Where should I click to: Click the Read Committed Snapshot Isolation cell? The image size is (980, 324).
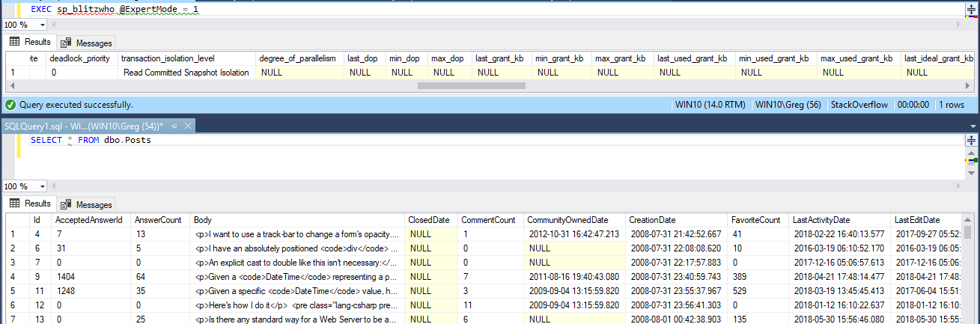[x=186, y=73]
